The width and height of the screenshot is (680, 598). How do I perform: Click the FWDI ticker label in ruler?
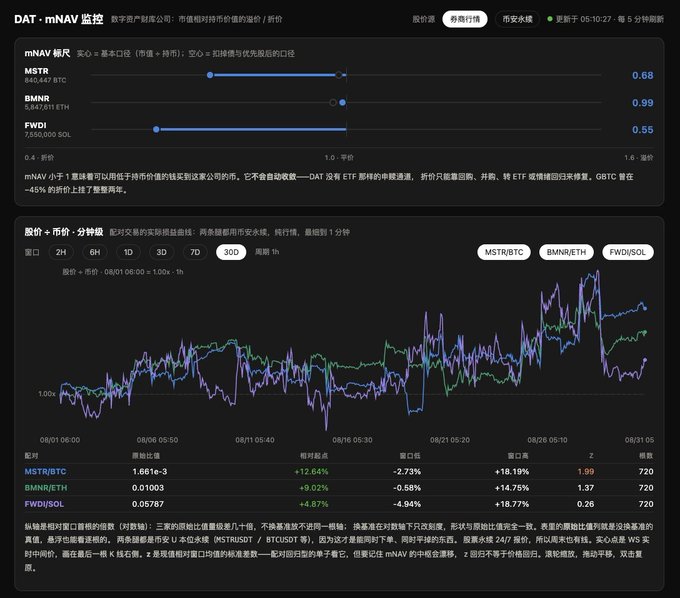(x=35, y=125)
